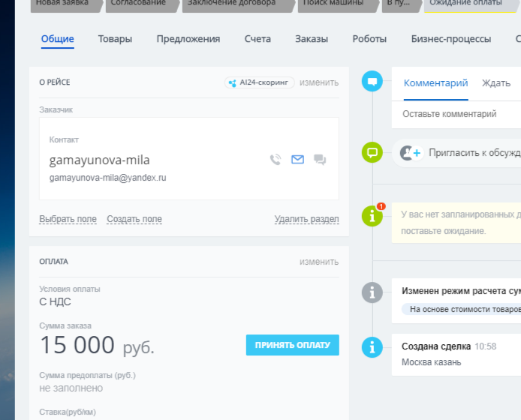Click the Создана сделка timeline entry title
521x420 pixels.
436,346
